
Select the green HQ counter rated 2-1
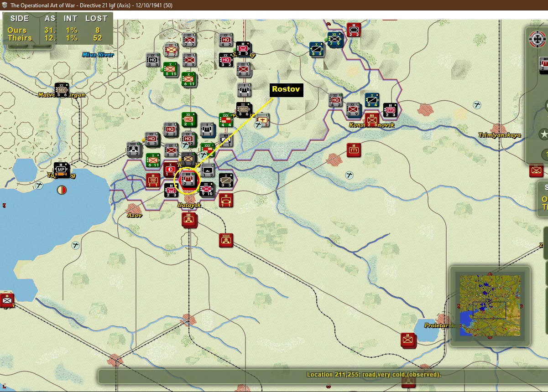(189, 119)
